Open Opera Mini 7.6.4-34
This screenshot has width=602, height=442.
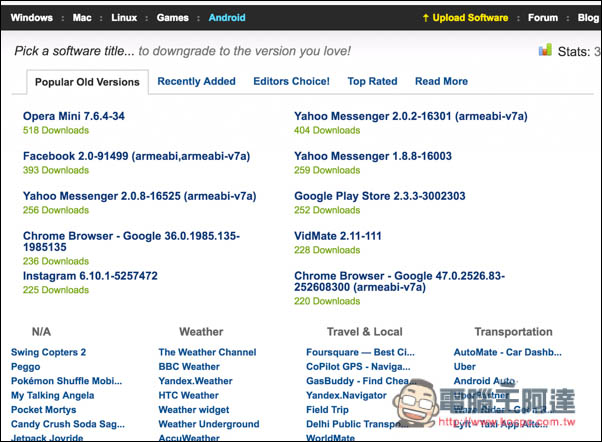74,116
